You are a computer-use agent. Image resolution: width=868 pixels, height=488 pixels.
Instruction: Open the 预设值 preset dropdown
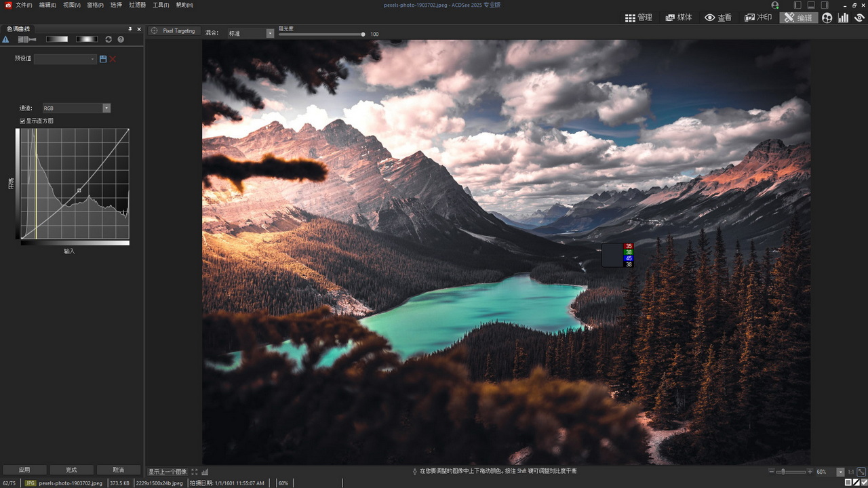point(66,59)
